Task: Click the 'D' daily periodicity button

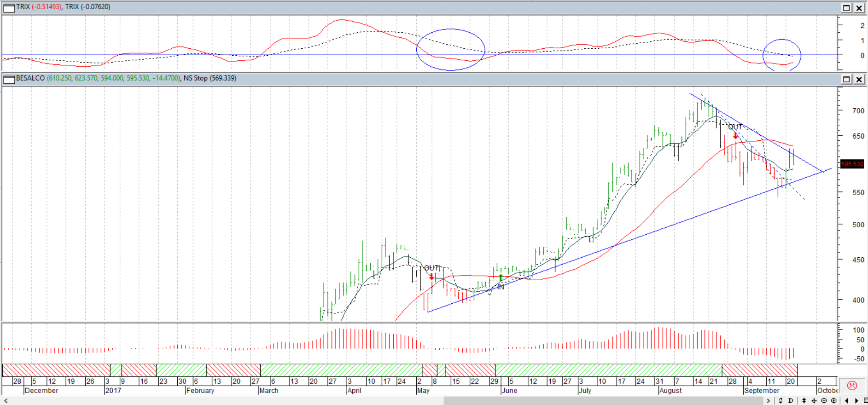Action: pos(791,401)
